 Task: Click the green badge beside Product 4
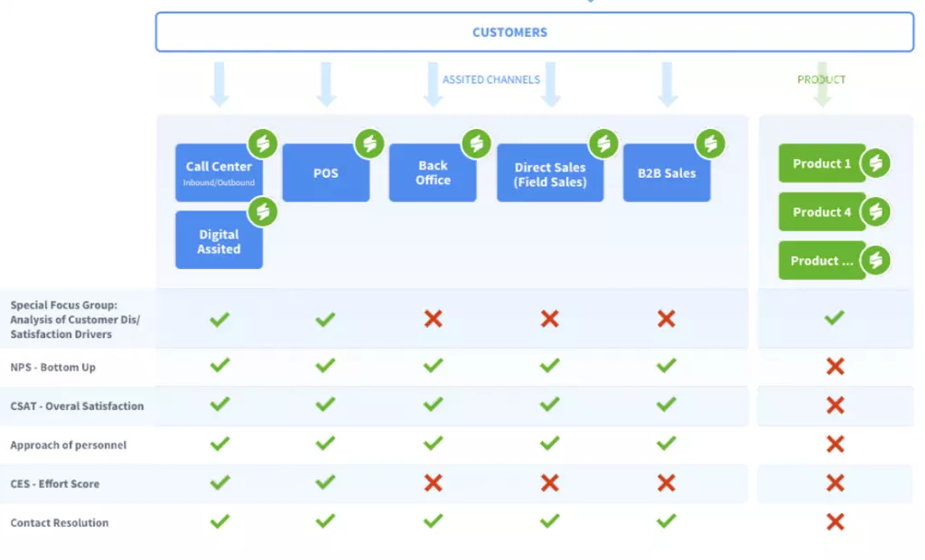click(x=875, y=212)
